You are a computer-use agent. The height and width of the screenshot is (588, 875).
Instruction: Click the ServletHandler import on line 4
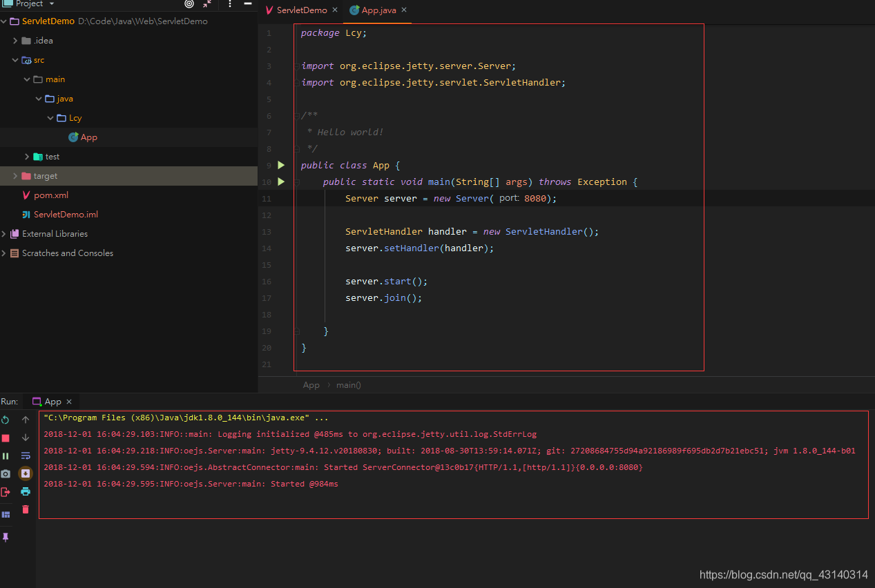433,83
